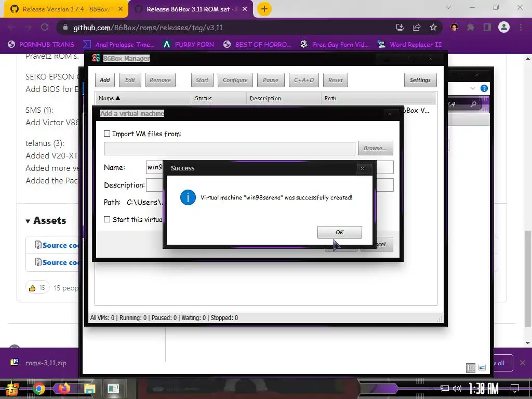Click the browser page vertical scrollbar

click(528, 279)
